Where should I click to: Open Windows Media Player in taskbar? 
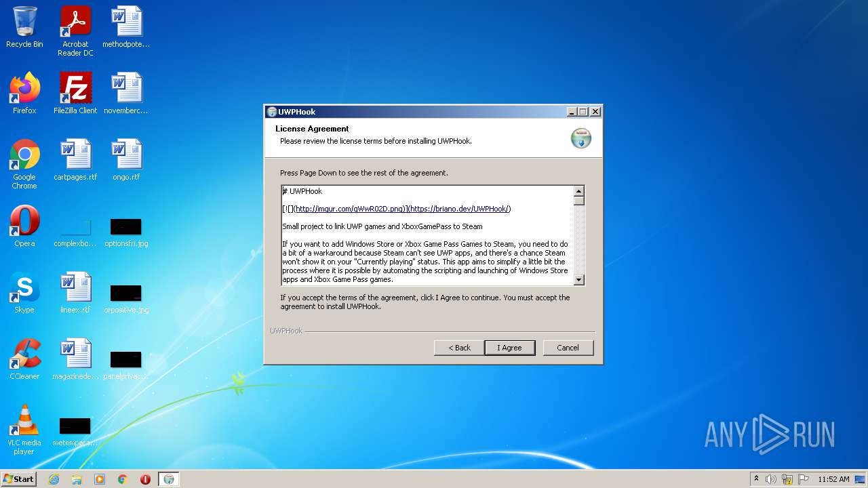coord(100,479)
